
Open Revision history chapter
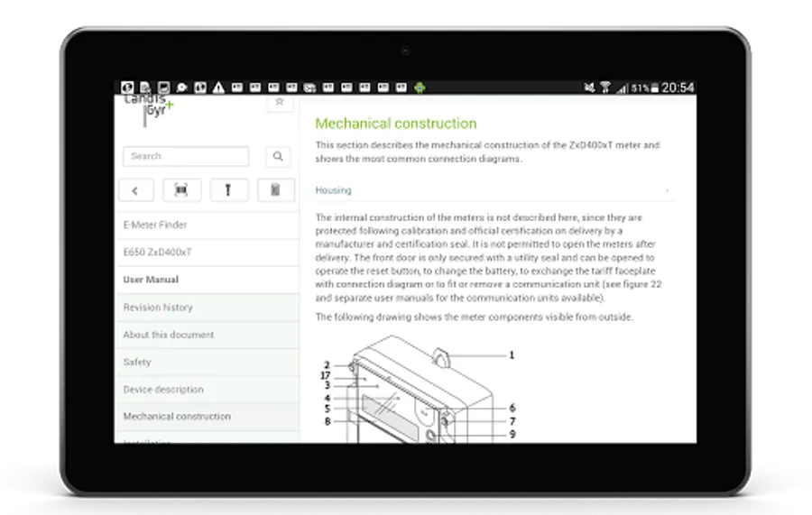208,308
